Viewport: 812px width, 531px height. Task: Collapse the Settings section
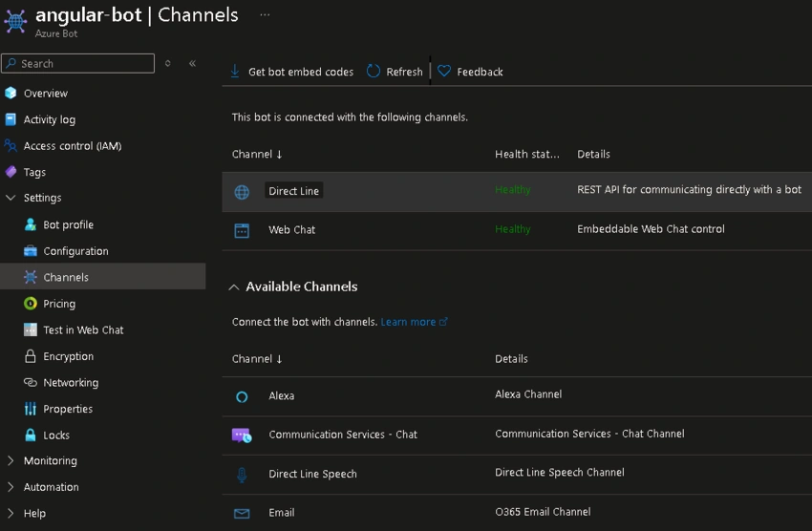pos(11,198)
